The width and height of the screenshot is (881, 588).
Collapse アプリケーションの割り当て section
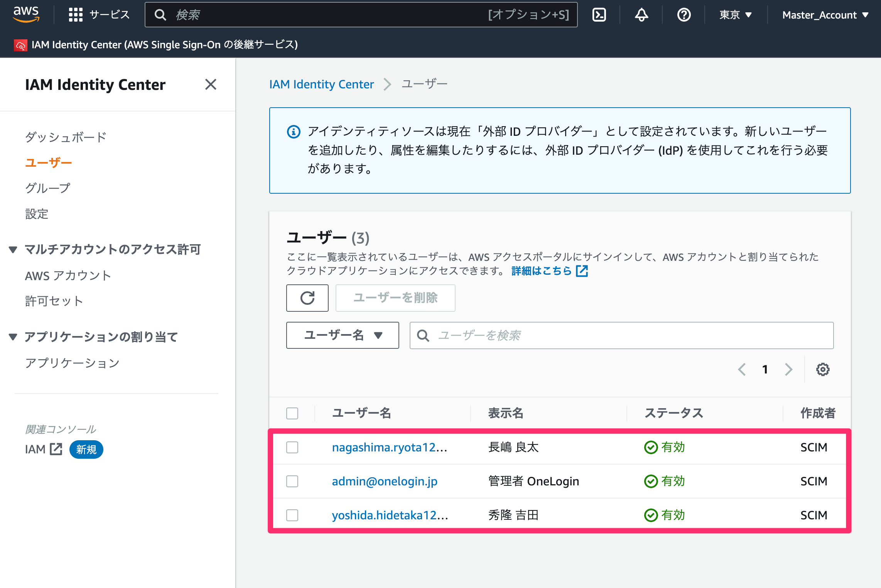(13, 337)
